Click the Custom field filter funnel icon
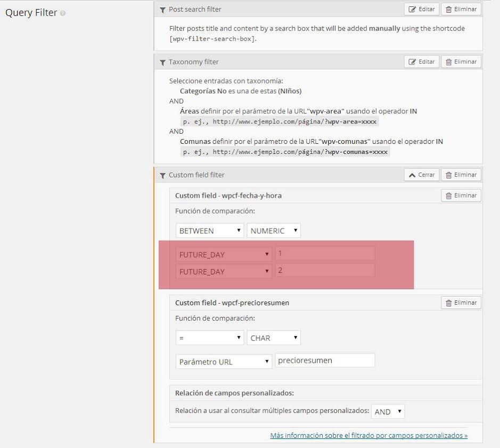 pyautogui.click(x=162, y=175)
